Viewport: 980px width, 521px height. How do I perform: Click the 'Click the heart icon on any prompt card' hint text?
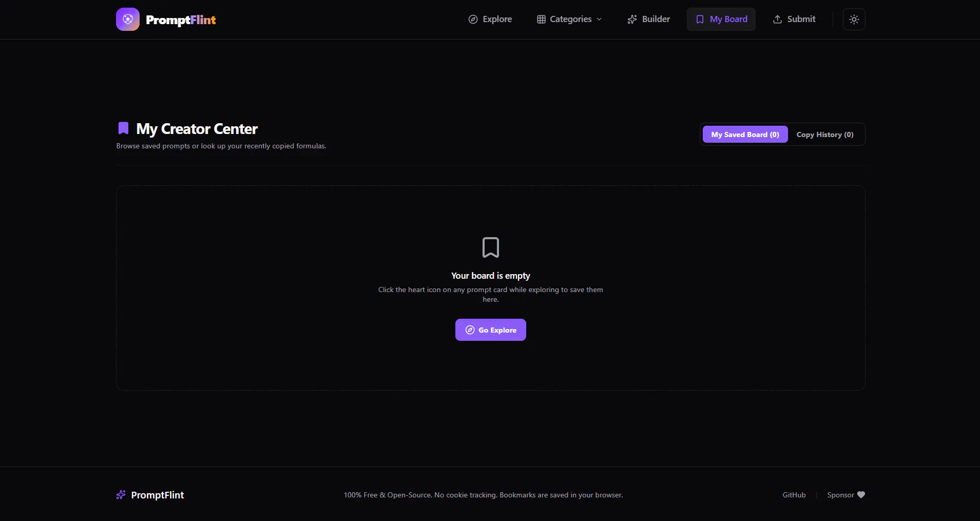point(491,295)
